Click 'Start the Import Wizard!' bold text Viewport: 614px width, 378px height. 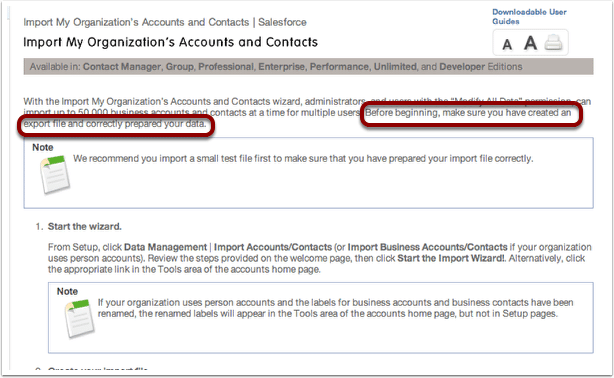coord(451,258)
